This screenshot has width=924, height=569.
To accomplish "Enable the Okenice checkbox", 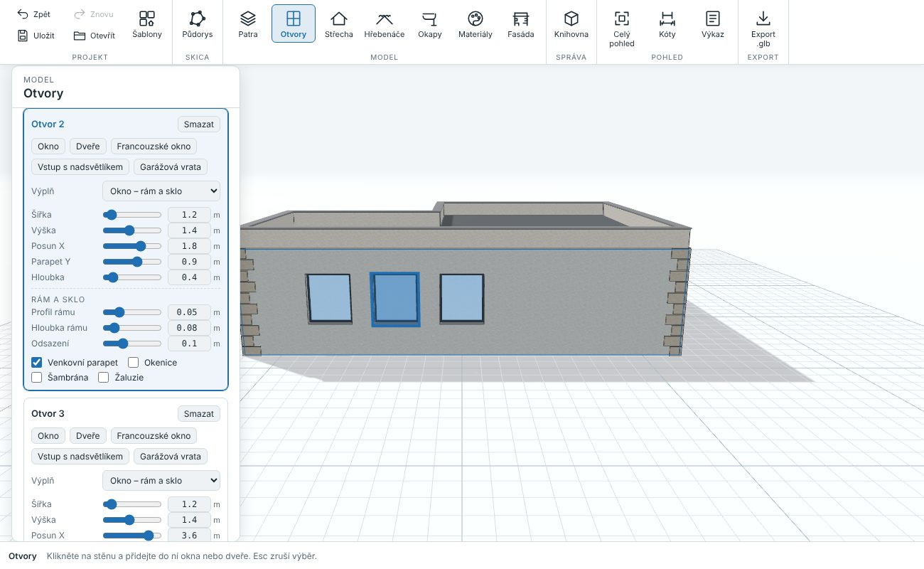I will pos(133,363).
